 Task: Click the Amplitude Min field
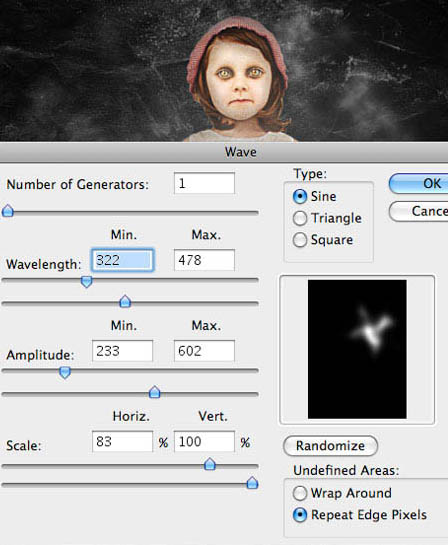(122, 351)
